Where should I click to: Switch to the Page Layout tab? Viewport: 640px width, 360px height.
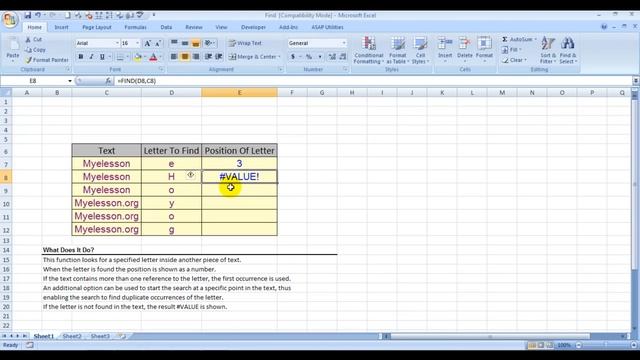[97, 27]
